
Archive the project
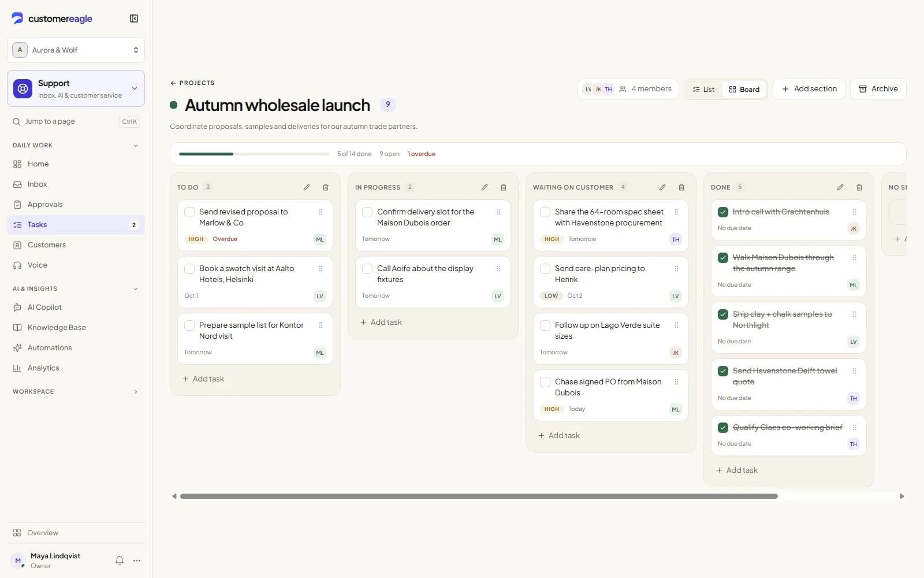[878, 89]
